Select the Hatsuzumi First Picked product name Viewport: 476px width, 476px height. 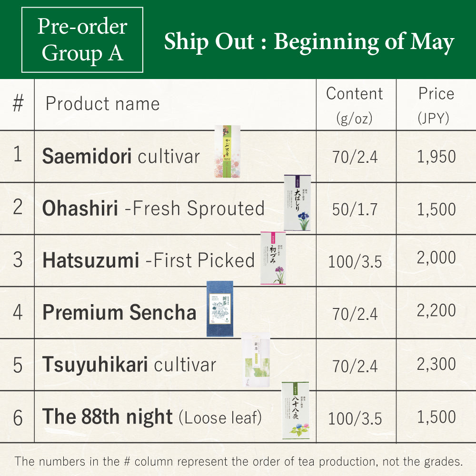149,260
